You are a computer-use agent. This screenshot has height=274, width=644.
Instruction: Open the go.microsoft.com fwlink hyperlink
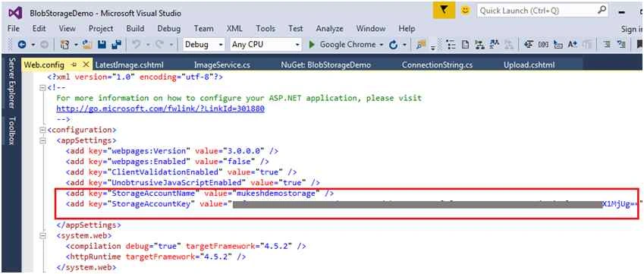(160, 109)
